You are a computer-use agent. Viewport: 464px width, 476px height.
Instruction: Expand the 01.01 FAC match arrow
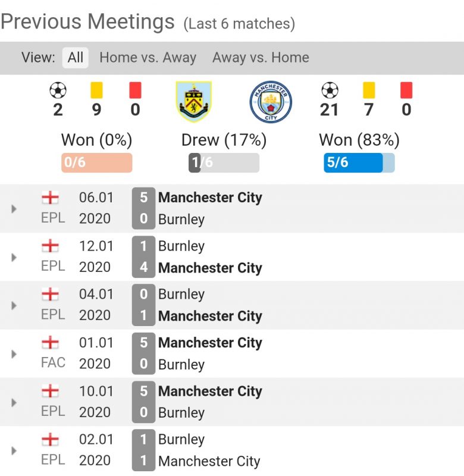[x=14, y=354]
